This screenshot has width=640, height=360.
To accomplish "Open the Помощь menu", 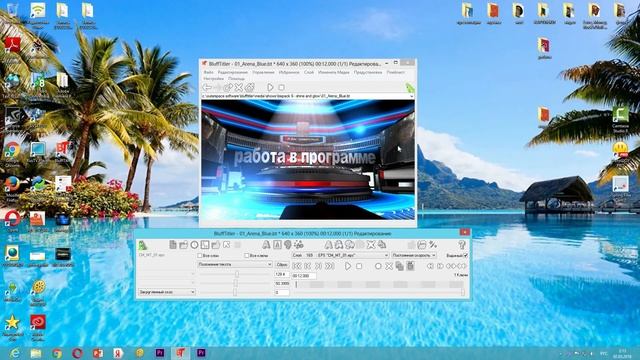I will coord(236,78).
